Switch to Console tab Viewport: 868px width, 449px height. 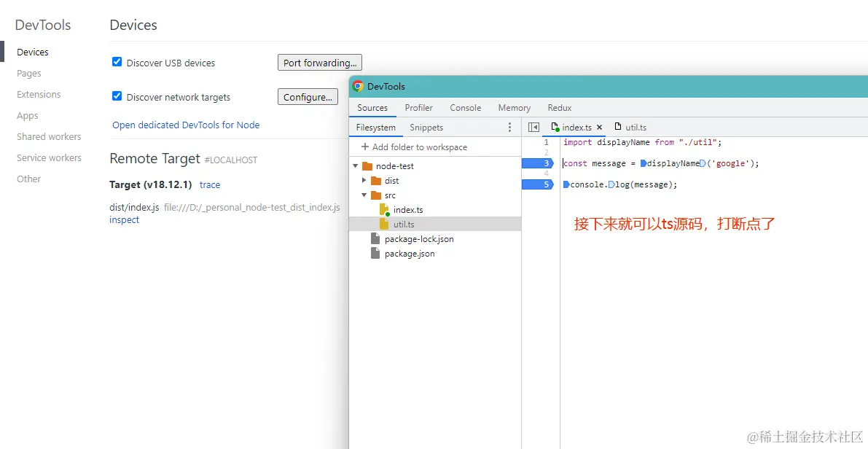(466, 107)
